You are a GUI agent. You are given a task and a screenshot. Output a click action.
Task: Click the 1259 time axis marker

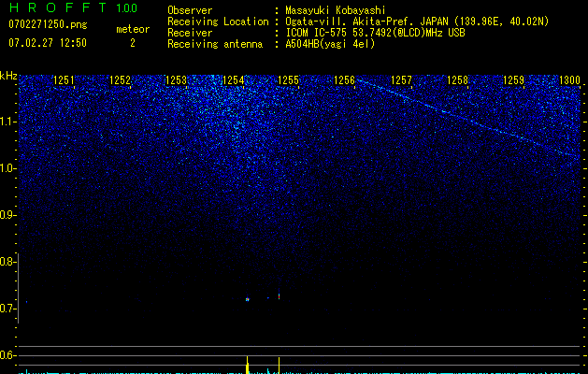coord(513,80)
